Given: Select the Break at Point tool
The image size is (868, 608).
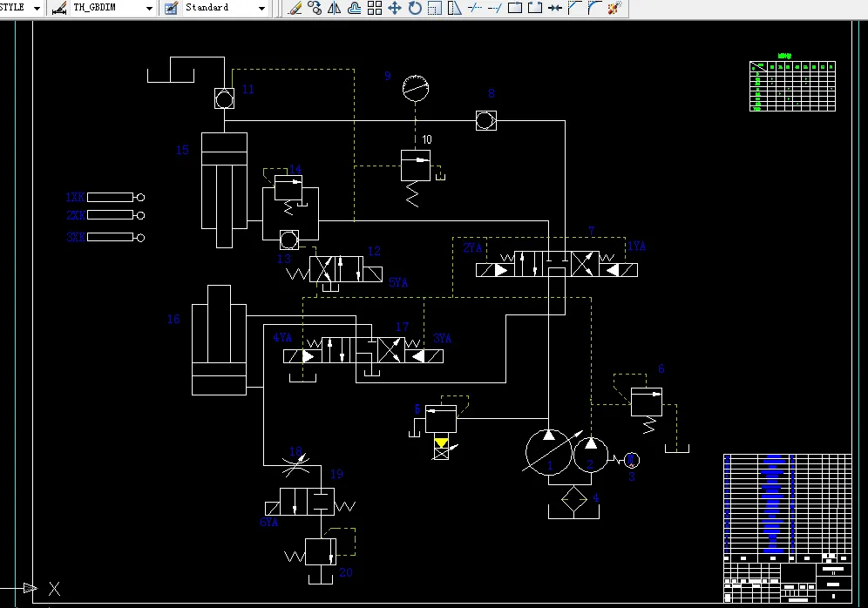Looking at the screenshot, I should point(515,8).
